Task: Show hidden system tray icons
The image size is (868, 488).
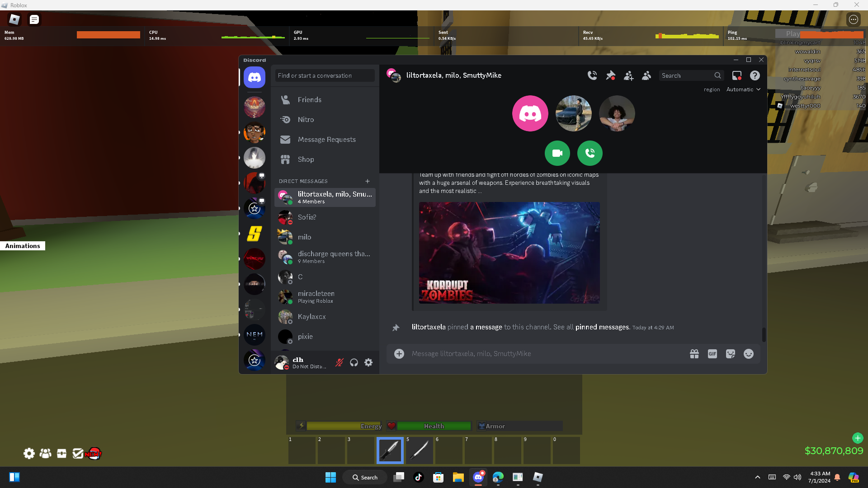Action: (758, 477)
